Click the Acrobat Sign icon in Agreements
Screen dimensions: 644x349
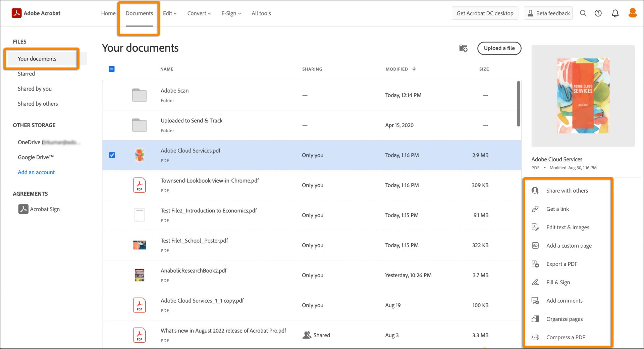[23, 209]
